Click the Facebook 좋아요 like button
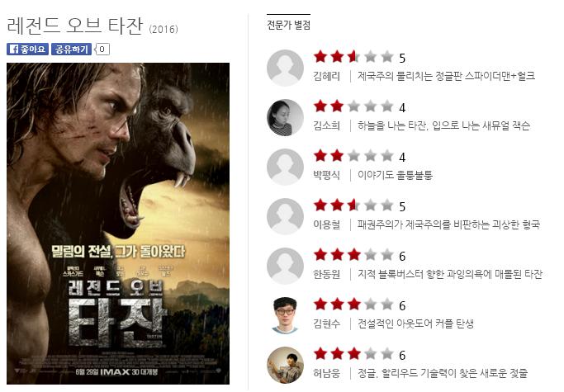This screenshot has height=392, width=564. (27, 50)
